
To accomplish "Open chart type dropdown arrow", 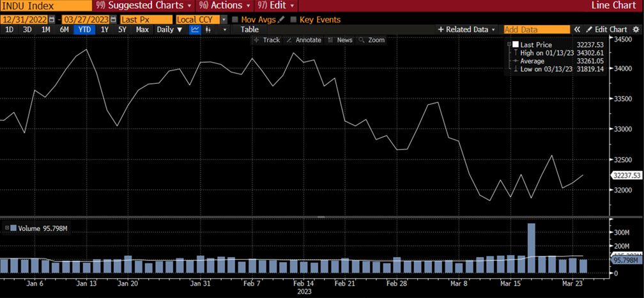I will pyautogui.click(x=224, y=29).
